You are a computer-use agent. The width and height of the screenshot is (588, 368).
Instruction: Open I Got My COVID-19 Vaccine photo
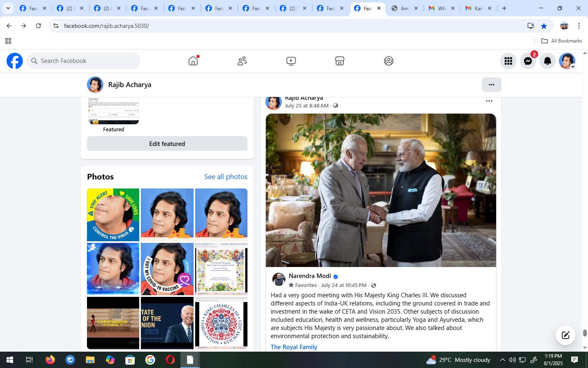point(167,269)
